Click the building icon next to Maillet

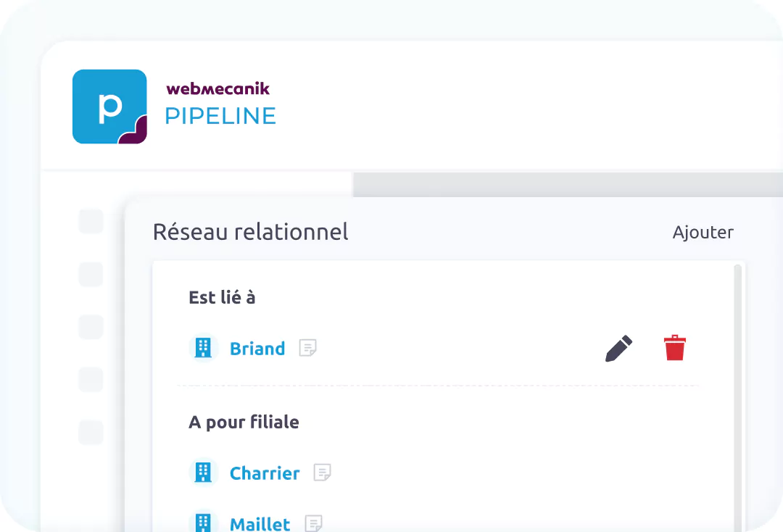(203, 523)
